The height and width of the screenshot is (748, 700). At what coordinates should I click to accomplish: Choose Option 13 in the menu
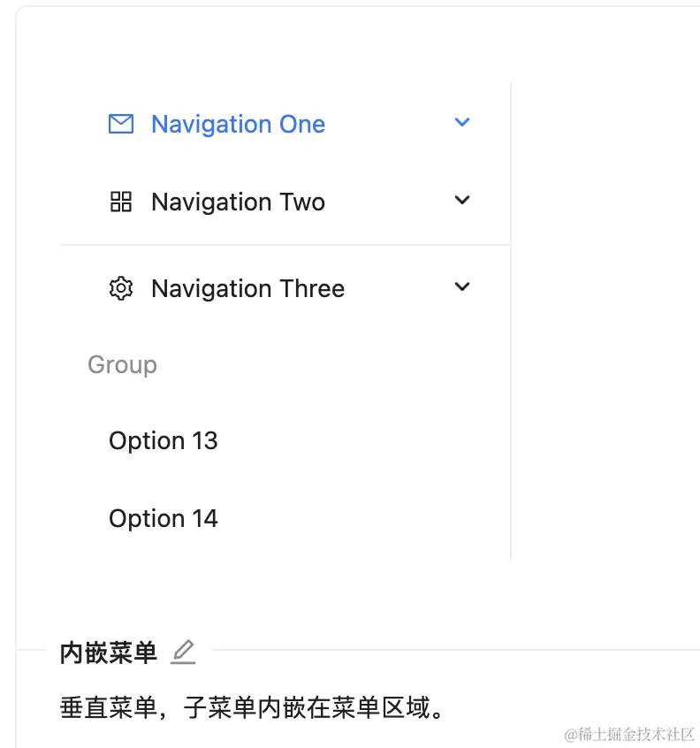pos(164,441)
